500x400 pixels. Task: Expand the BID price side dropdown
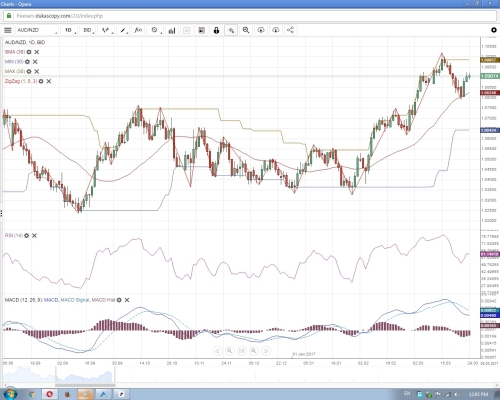click(89, 30)
